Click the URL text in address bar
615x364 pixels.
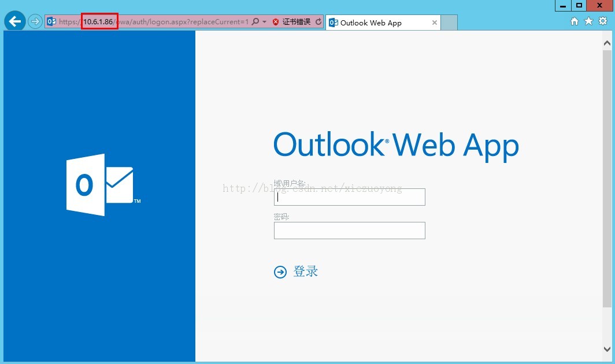pos(154,22)
